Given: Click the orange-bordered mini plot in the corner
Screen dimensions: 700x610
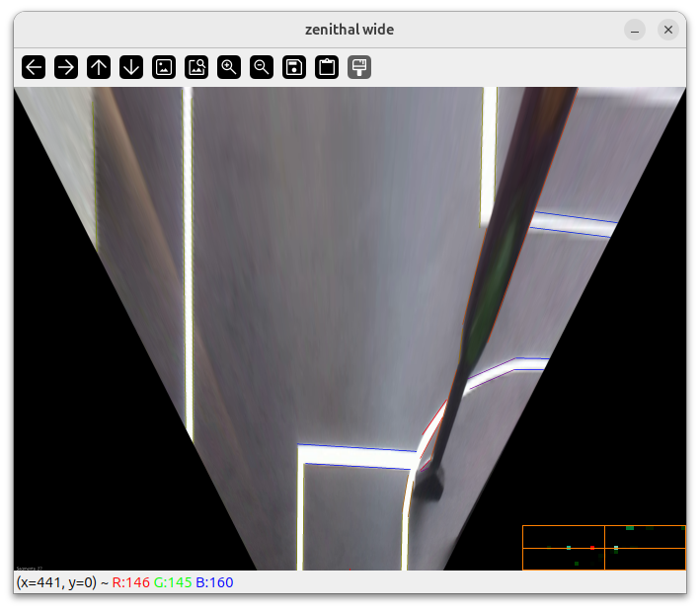Looking at the screenshot, I should (x=603, y=548).
